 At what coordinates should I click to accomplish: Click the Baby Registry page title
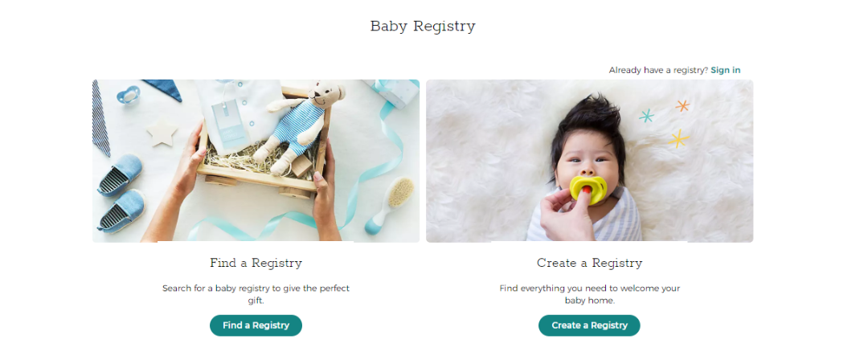pos(423,27)
